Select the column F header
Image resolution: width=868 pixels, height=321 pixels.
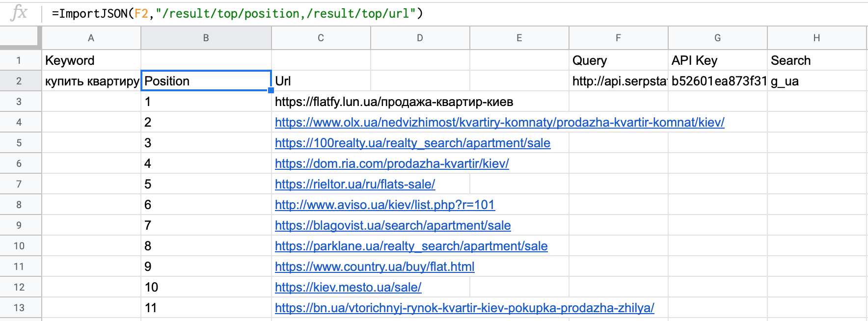(618, 38)
